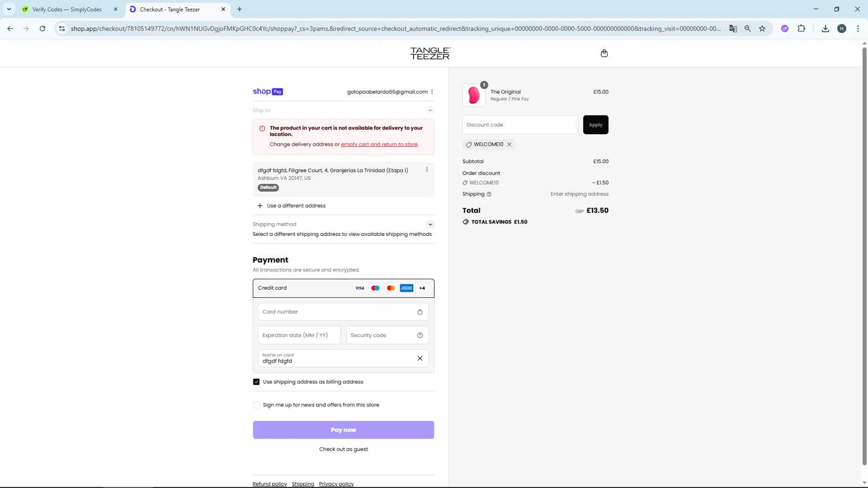Open the browser zoom magnifier icon
Image resolution: width=868 pixels, height=488 pixels.
(748, 28)
